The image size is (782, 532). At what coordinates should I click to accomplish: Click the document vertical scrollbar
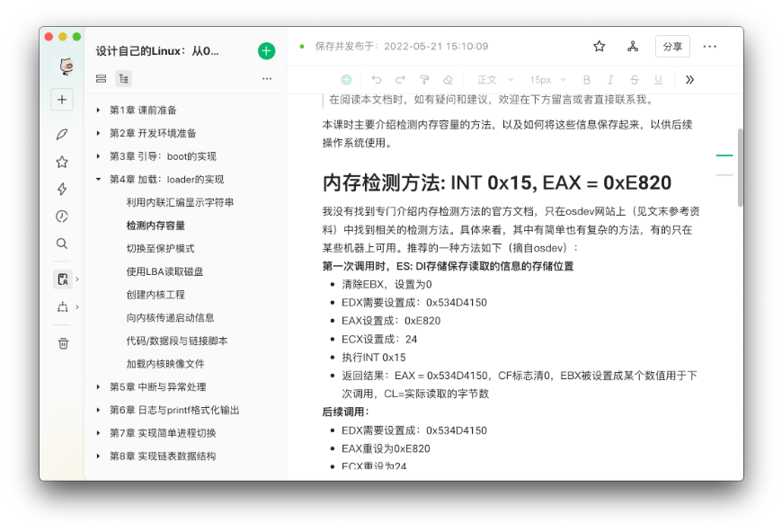(x=740, y=166)
